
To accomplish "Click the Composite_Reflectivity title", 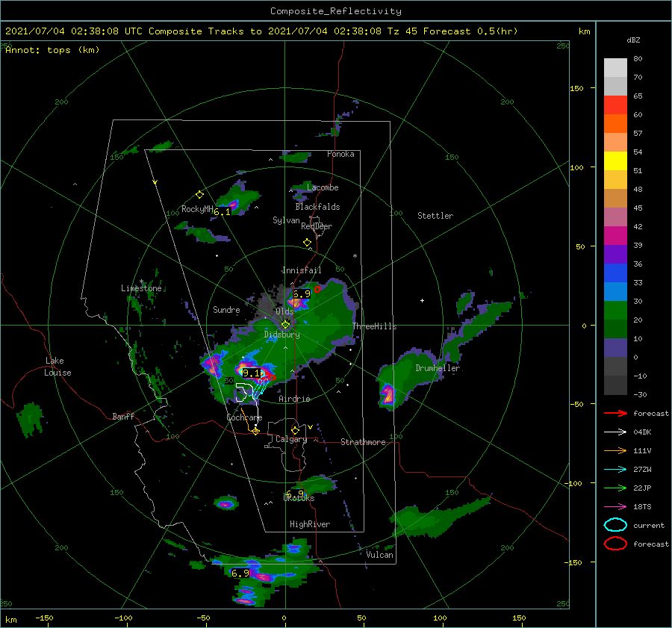I will pos(336,11).
